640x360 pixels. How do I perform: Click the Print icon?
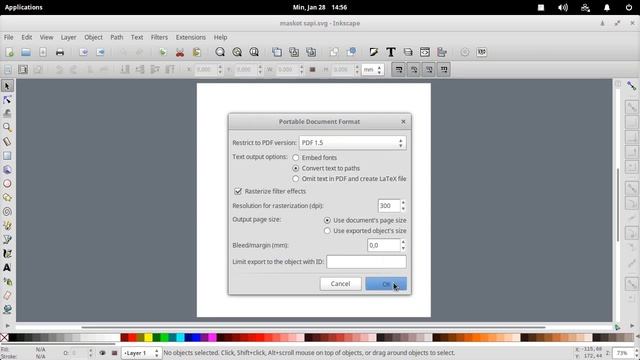pos(60,52)
